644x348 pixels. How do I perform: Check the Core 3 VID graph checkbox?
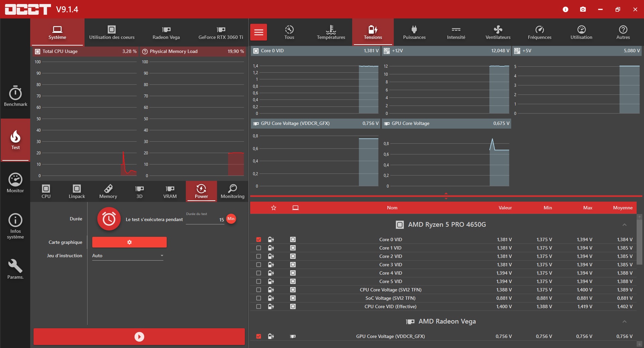pyautogui.click(x=259, y=265)
